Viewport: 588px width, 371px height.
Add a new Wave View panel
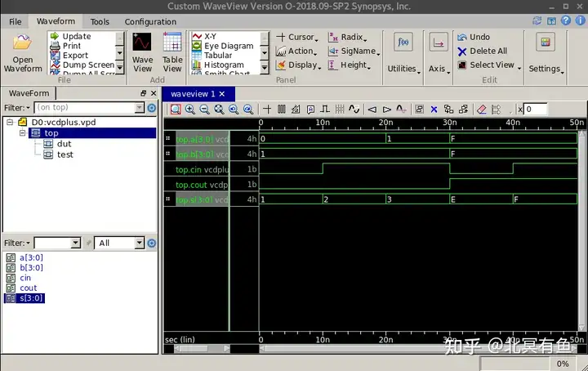[142, 52]
